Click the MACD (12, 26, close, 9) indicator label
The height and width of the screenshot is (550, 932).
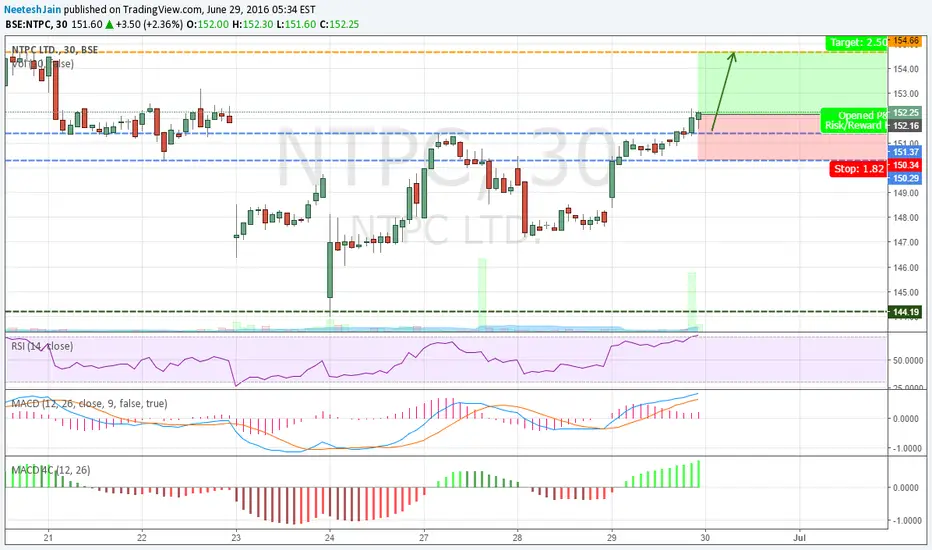point(89,403)
